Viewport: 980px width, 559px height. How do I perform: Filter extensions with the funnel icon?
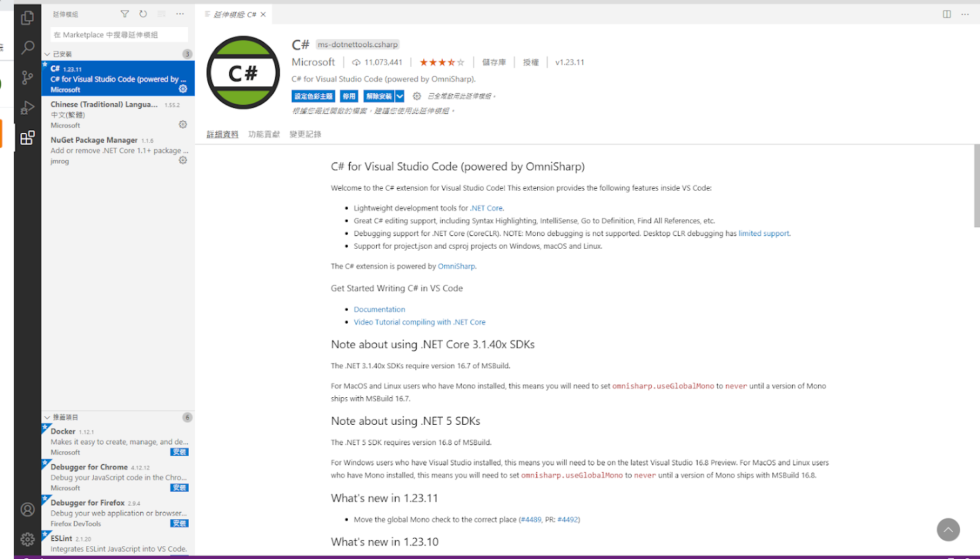click(125, 14)
